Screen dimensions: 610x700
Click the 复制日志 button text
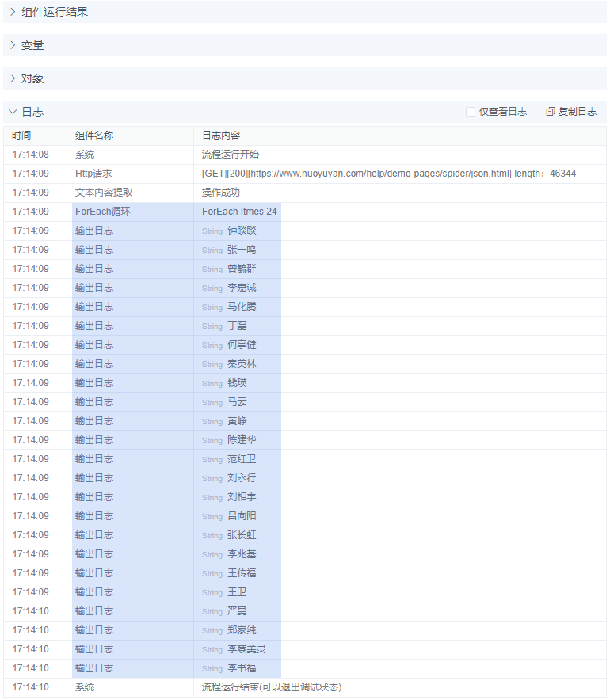point(578,112)
